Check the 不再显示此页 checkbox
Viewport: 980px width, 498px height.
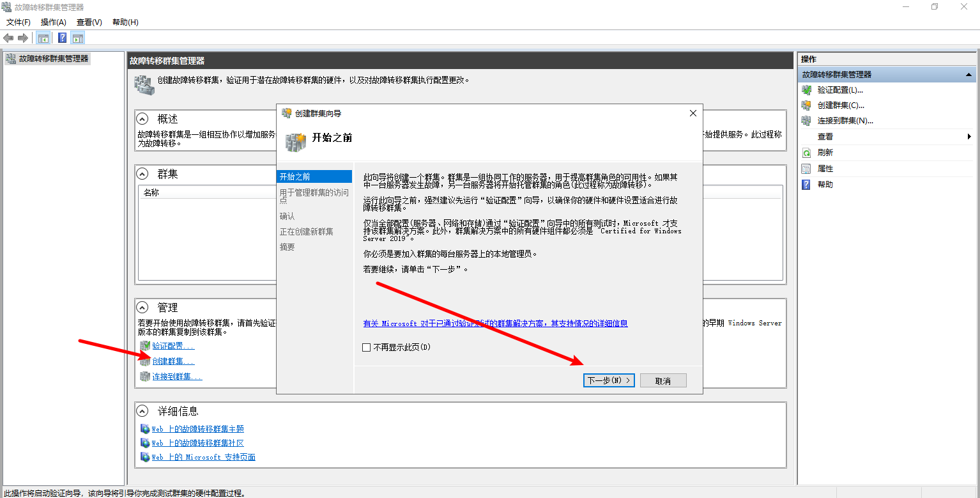(366, 347)
